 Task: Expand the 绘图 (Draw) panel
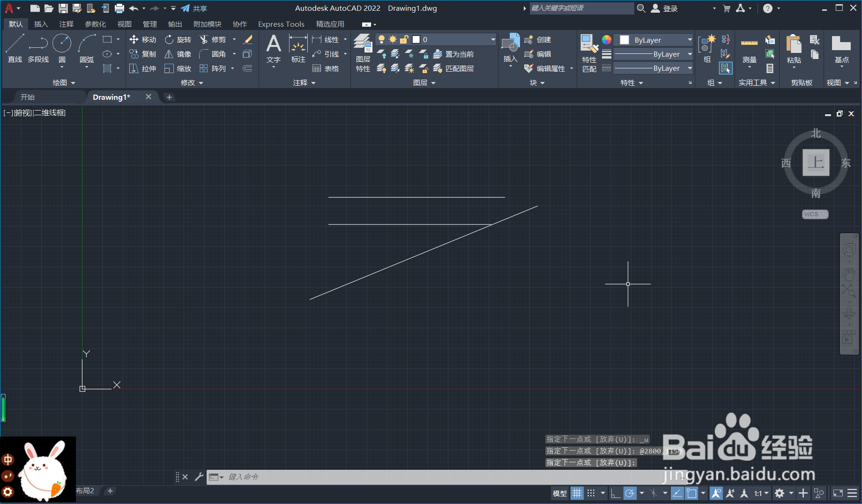[64, 82]
